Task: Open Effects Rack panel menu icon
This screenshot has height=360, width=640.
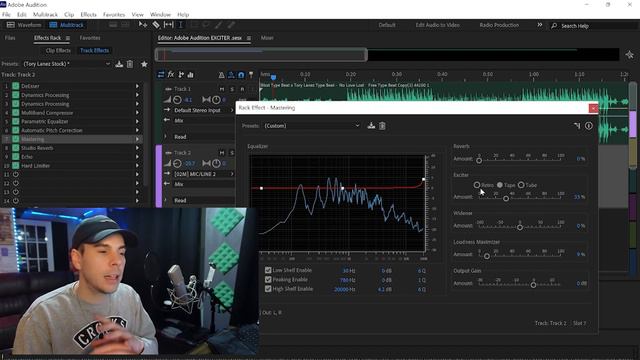Action: click(x=68, y=38)
